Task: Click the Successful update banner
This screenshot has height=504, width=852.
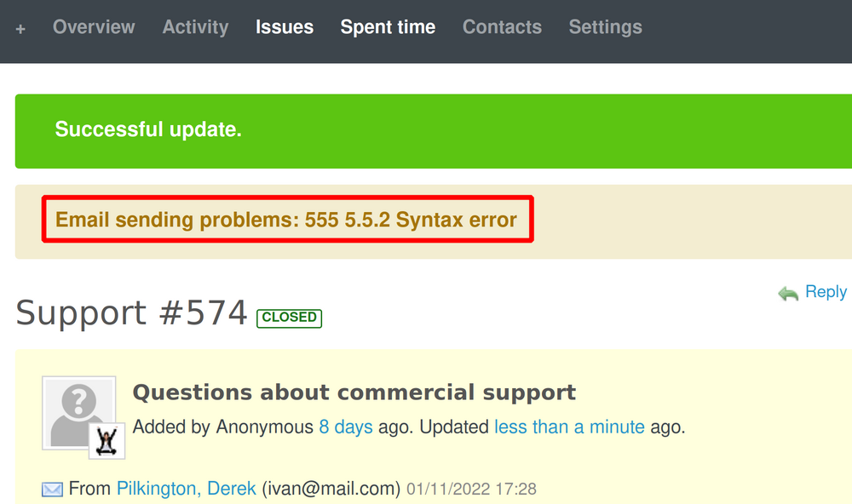Action: tap(147, 130)
